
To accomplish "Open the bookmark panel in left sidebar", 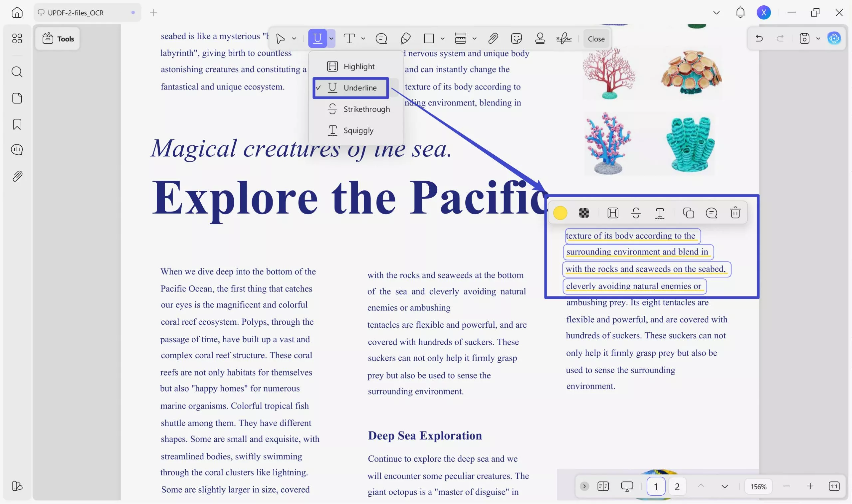I will coord(17,124).
